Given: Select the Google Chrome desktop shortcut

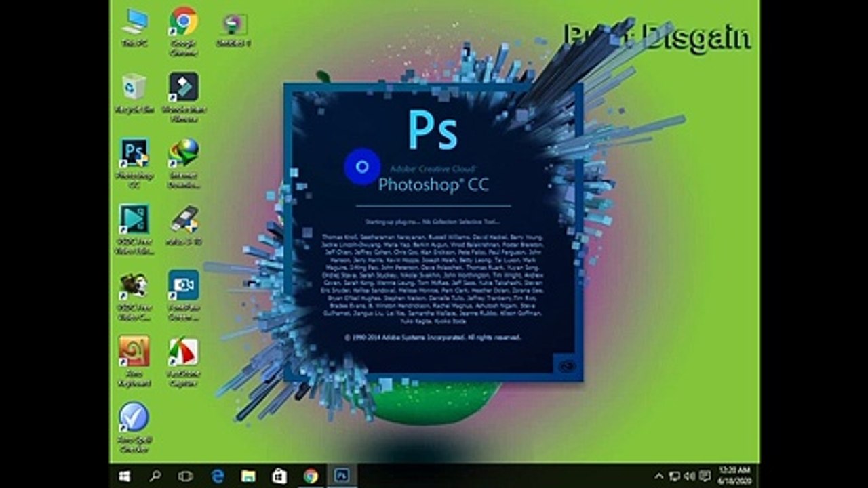Looking at the screenshot, I should (x=184, y=32).
